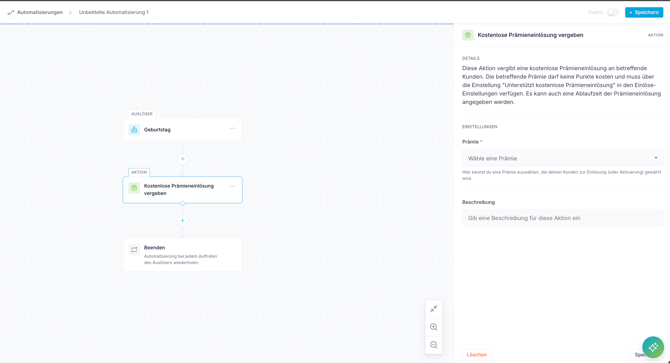
Task: Click the Automatisierungen breadcrumb icon
Action: point(11,12)
